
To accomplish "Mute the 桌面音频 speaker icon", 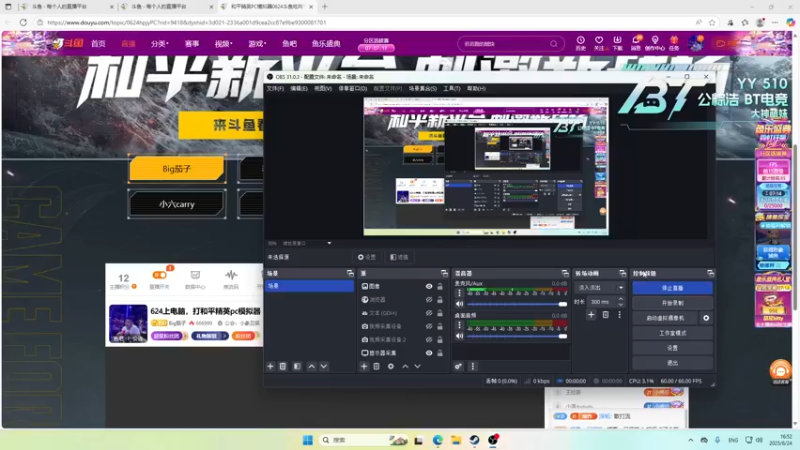I will click(459, 336).
